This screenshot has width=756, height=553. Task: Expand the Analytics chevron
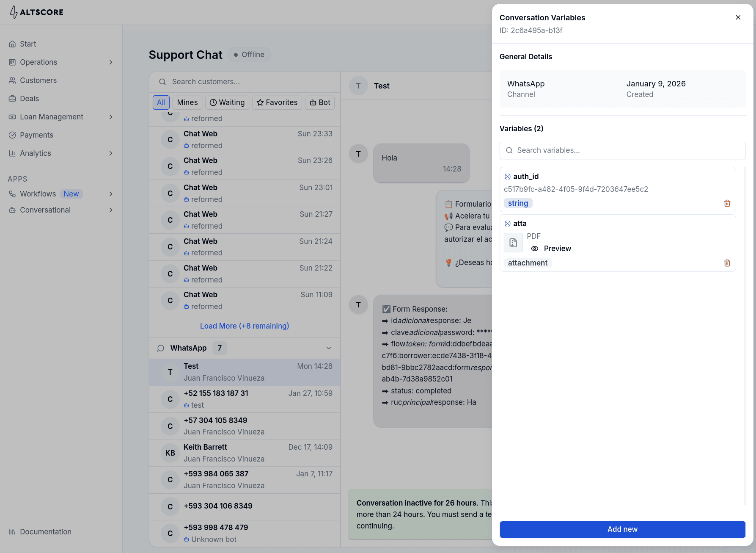coord(111,153)
